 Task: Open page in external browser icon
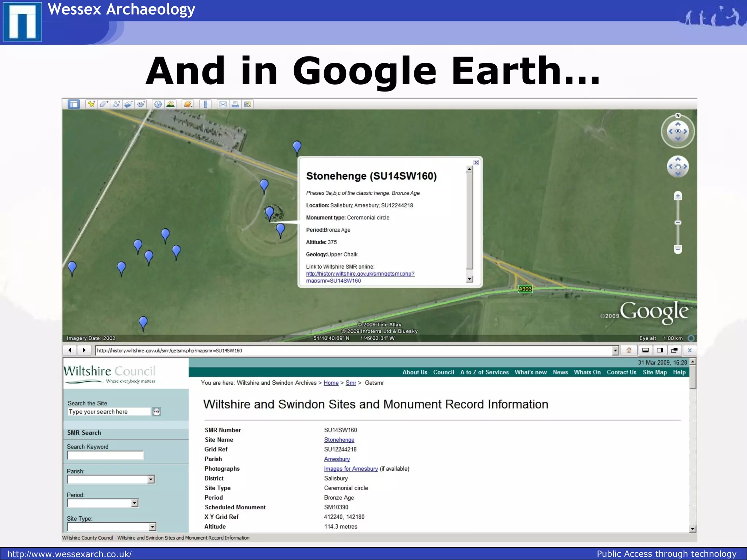point(674,350)
